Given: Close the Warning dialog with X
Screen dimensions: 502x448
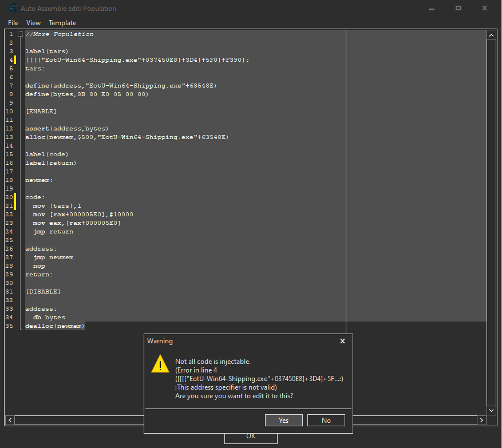Looking at the screenshot, I should coord(342,341).
